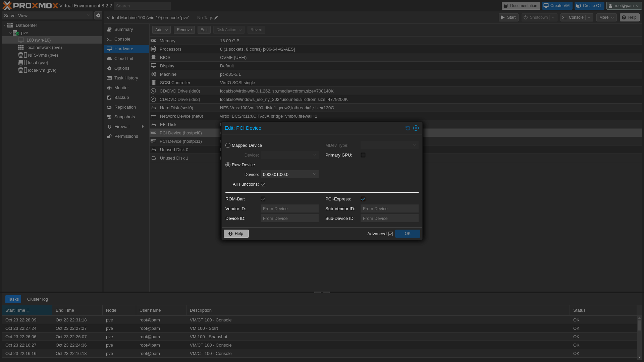Open the More actions dropdown
Screen dimensions: 644x362
(606, 17)
